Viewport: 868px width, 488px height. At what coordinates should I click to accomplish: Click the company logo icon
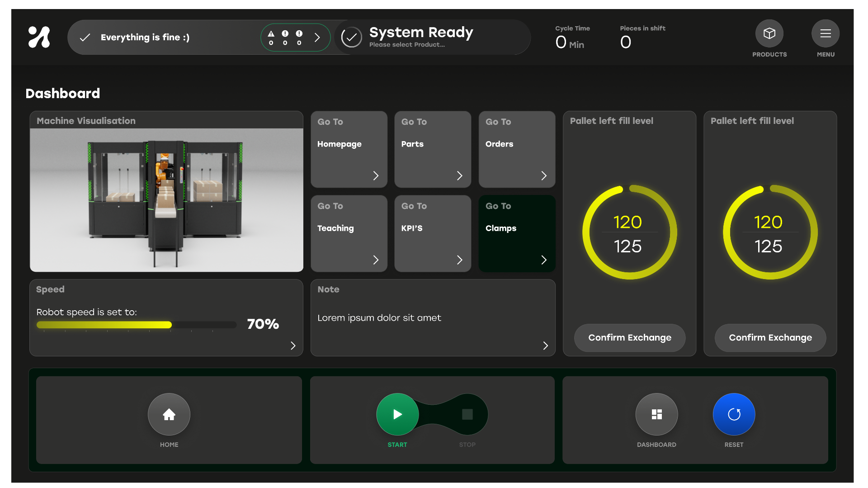[39, 37]
